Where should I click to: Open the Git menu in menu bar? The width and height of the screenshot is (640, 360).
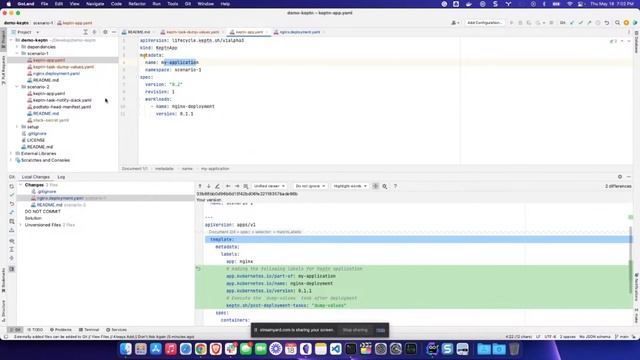pos(188,4)
